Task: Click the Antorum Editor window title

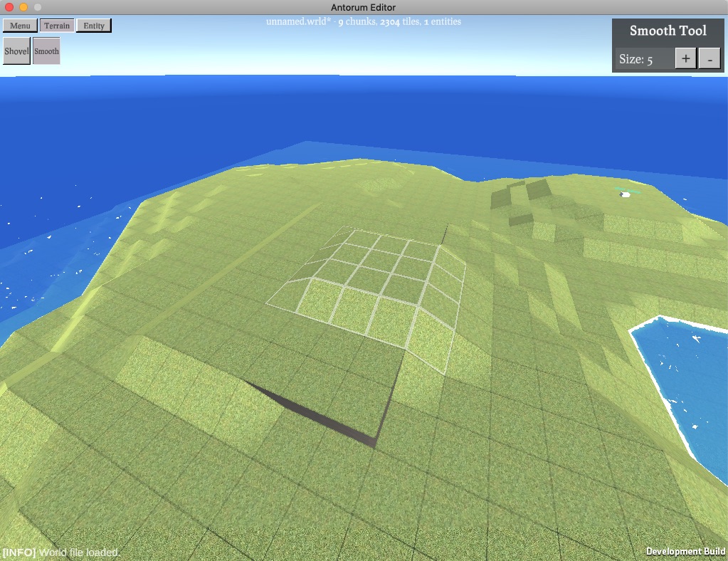Action: coord(364,7)
